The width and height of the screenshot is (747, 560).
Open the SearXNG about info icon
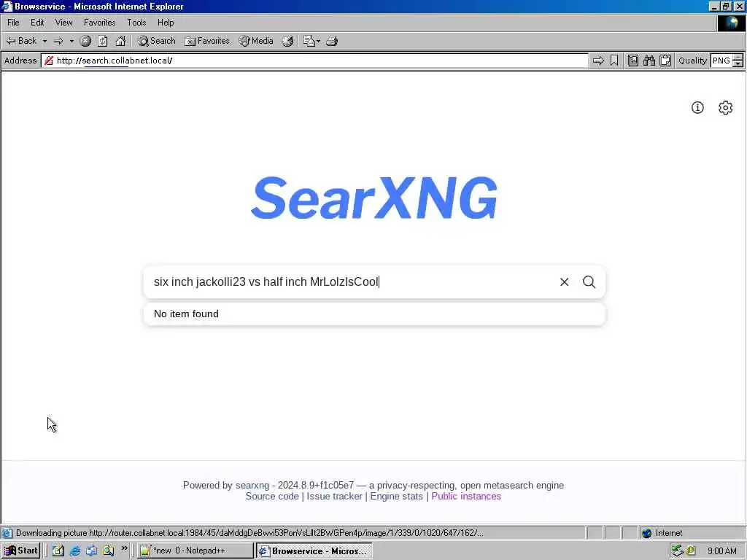point(697,108)
